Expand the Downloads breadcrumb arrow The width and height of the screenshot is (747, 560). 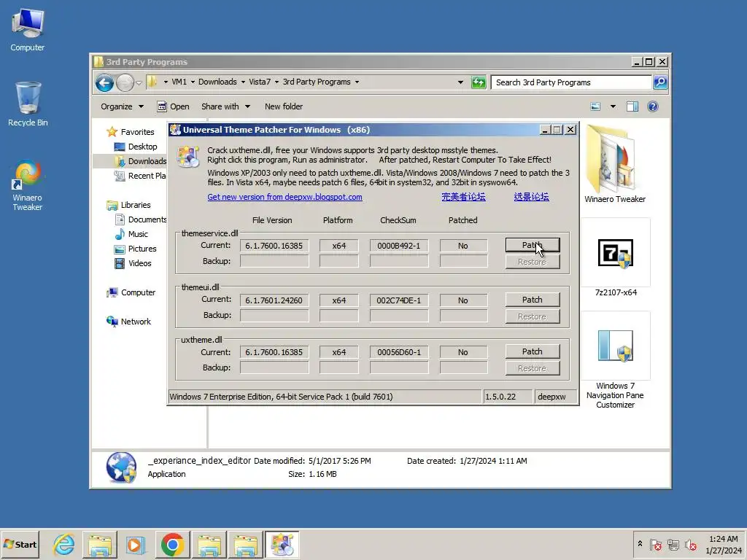click(243, 82)
